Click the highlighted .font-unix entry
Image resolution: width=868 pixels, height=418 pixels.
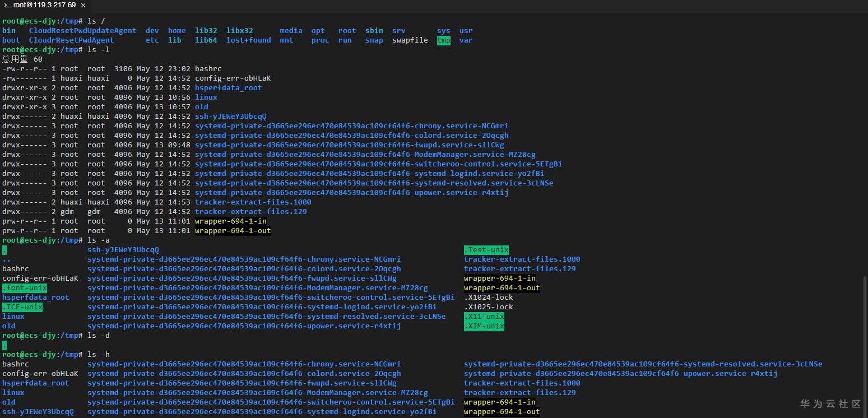tap(25, 288)
